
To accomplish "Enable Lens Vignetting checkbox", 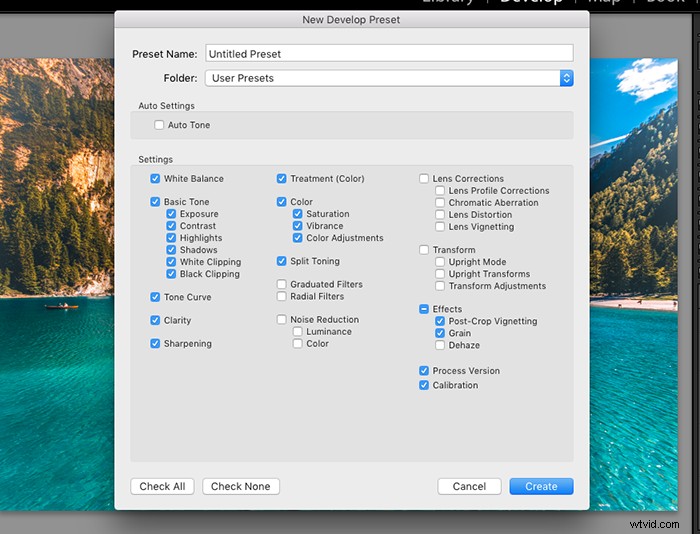I will click(x=440, y=227).
